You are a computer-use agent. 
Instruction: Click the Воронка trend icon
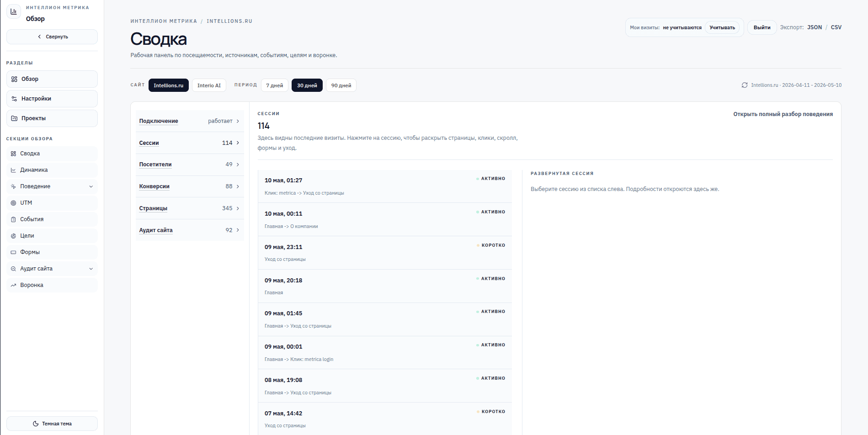click(x=13, y=285)
